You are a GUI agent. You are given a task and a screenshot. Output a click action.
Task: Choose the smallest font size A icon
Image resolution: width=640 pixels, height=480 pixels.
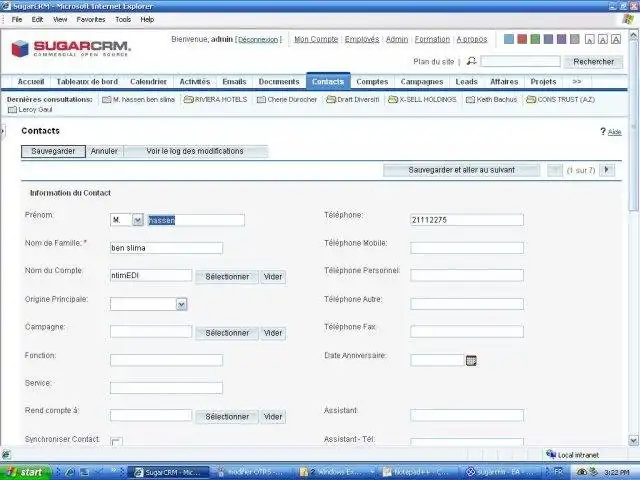pyautogui.click(x=589, y=39)
